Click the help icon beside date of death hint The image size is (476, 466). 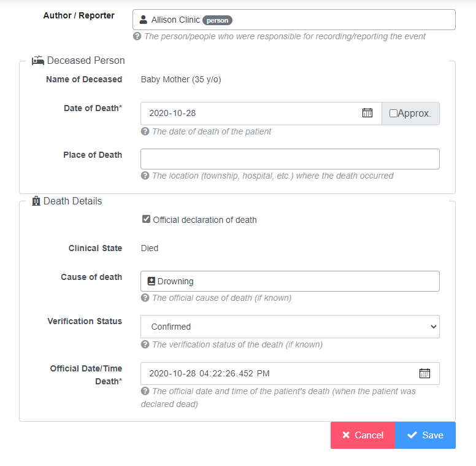[145, 131]
